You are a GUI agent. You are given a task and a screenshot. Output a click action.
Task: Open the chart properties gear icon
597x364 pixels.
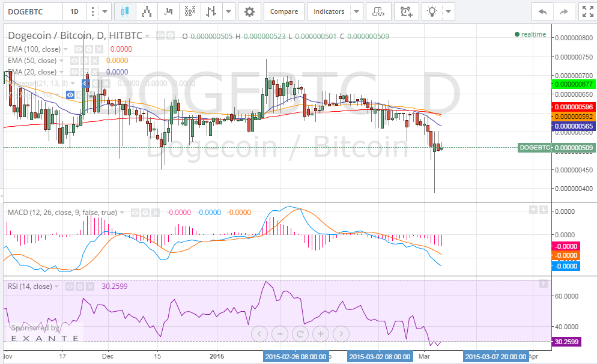click(249, 11)
